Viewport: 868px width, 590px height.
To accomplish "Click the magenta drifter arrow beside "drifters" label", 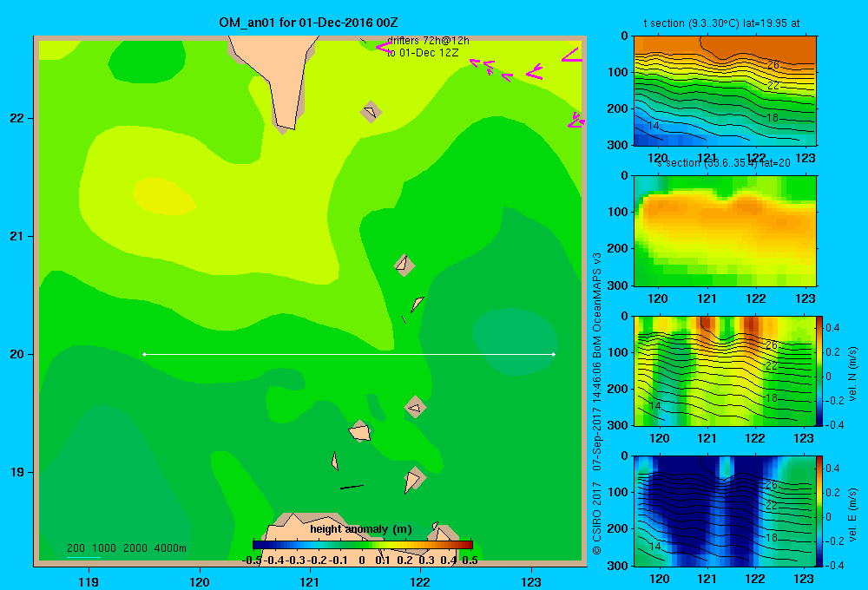I will point(384,48).
